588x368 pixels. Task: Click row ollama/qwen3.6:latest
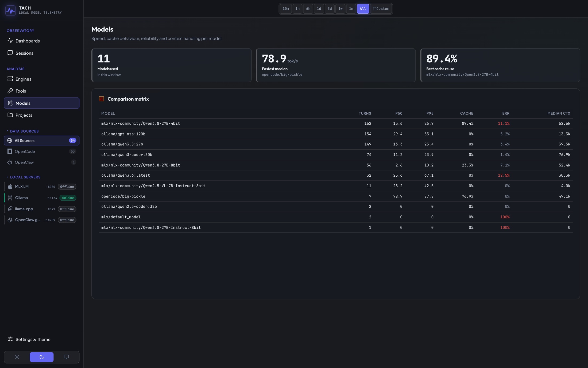(336, 175)
